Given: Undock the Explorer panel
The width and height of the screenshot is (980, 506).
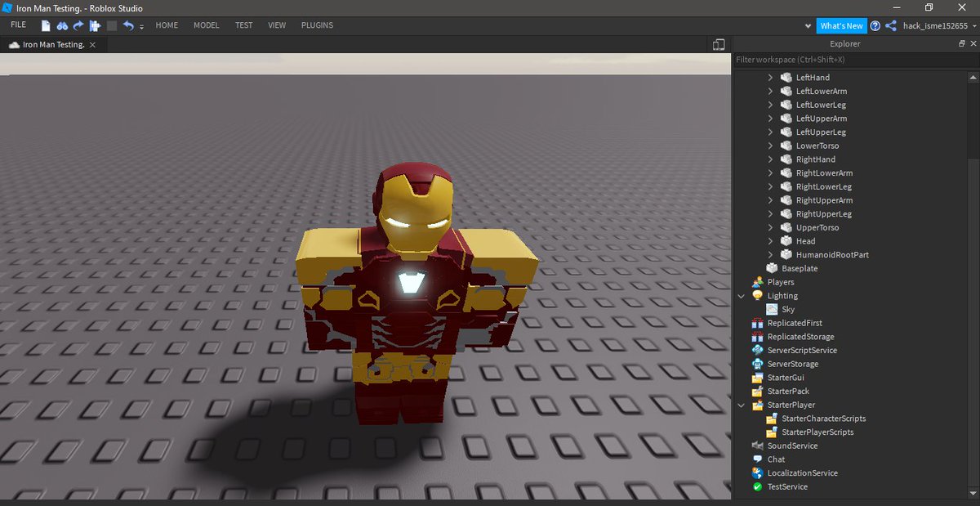Looking at the screenshot, I should [x=962, y=44].
